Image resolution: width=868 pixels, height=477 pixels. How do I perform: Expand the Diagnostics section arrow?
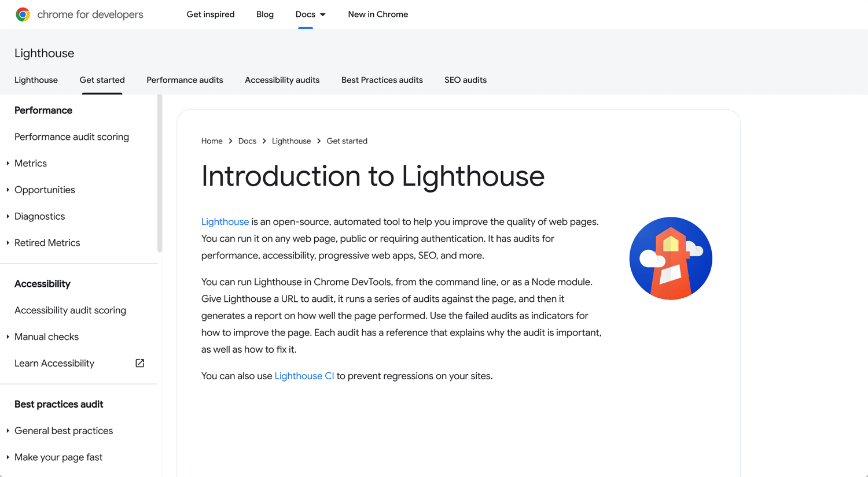[x=8, y=217]
